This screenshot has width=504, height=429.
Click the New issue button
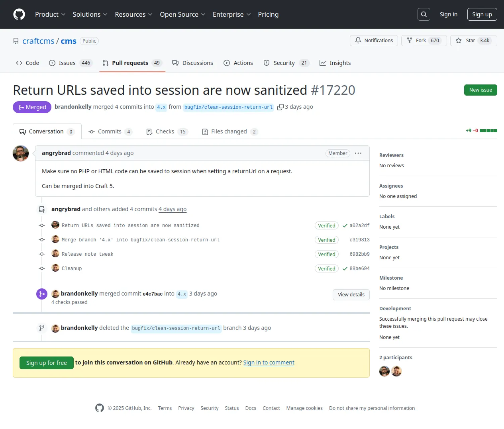(x=480, y=90)
